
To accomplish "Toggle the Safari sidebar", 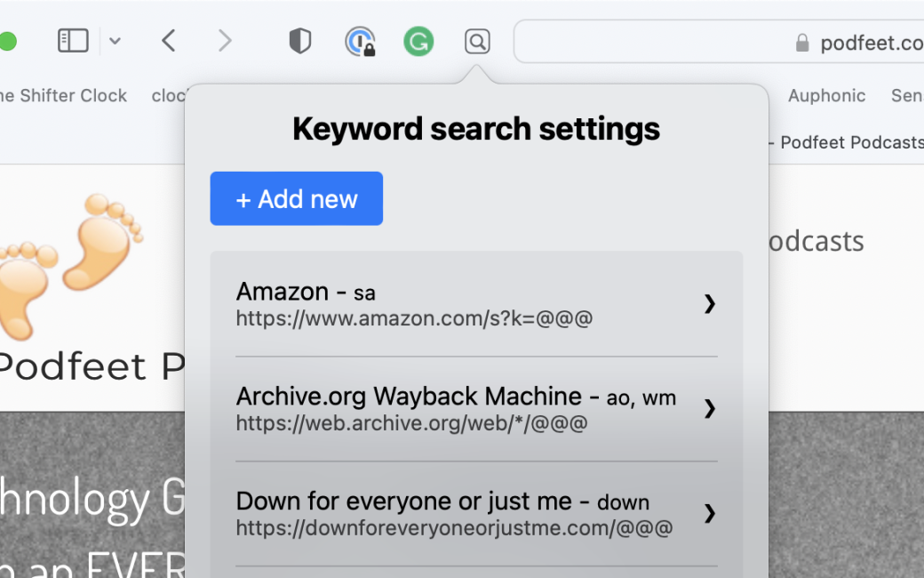I will tap(73, 40).
